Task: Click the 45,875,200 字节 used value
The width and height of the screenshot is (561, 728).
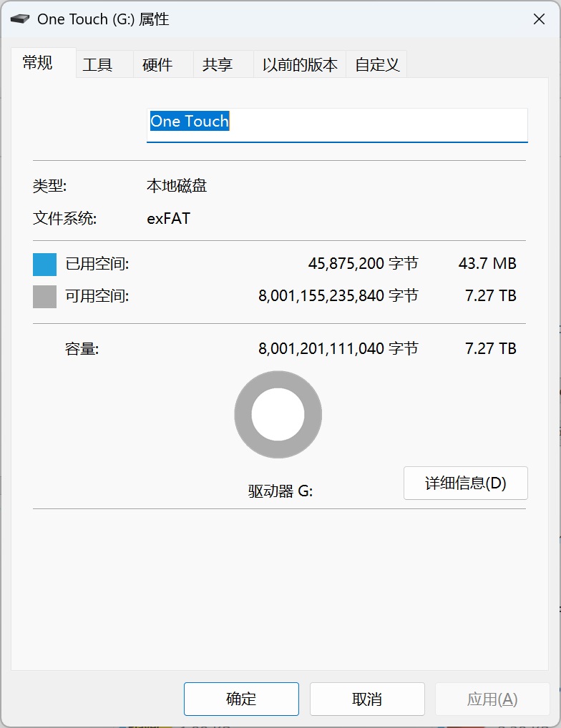Action: click(x=364, y=264)
